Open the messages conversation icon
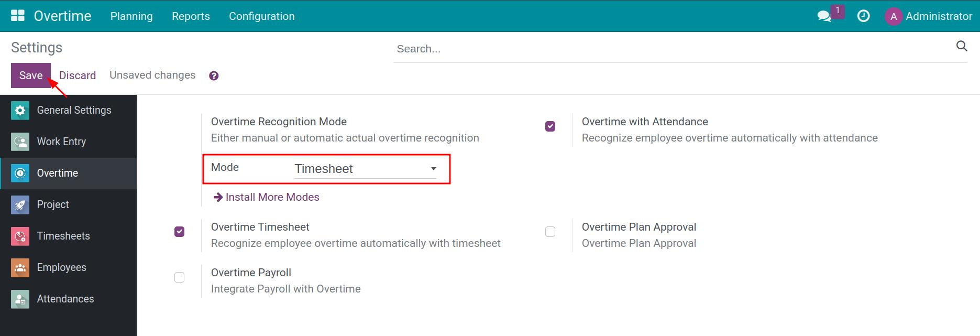The image size is (980, 336). [824, 16]
